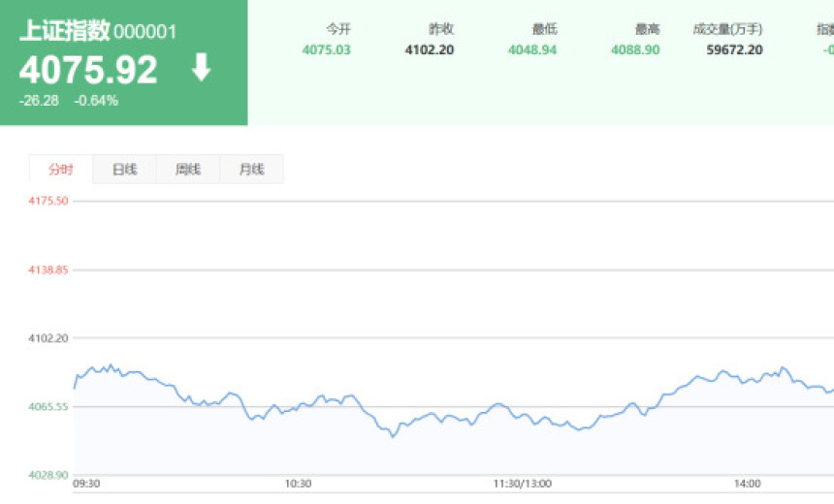834x504 pixels.
Task: Click the white down arrow icon
Action: pos(201,68)
